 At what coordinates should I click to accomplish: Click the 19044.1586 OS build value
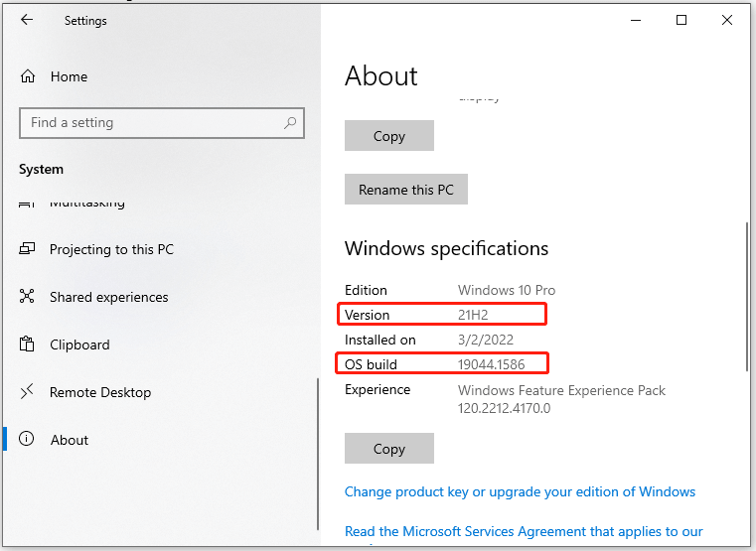[x=492, y=364]
